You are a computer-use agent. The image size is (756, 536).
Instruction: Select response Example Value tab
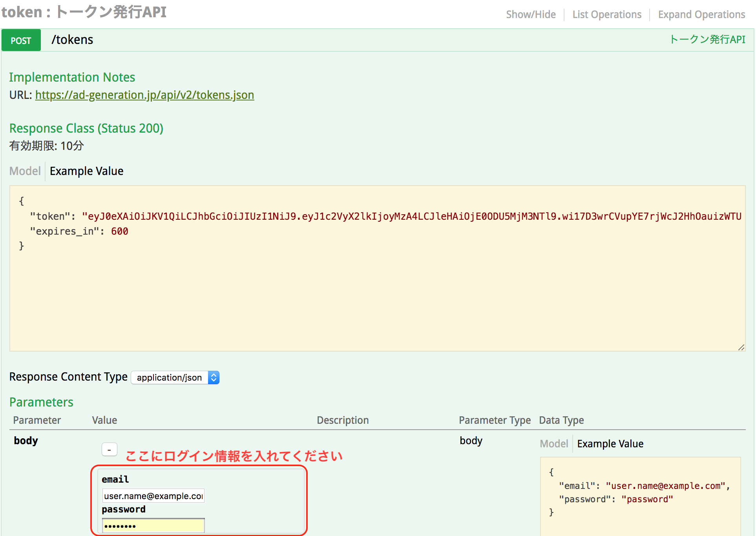tap(86, 171)
